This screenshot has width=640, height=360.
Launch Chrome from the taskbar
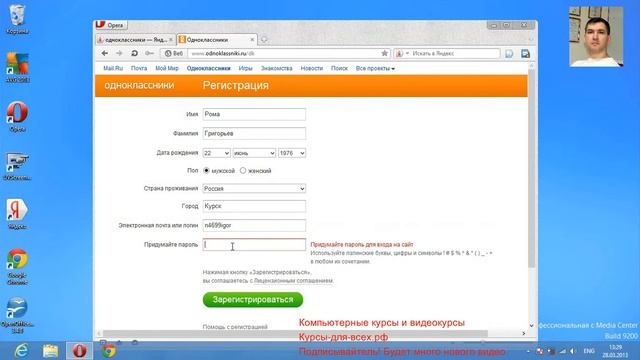click(x=109, y=351)
